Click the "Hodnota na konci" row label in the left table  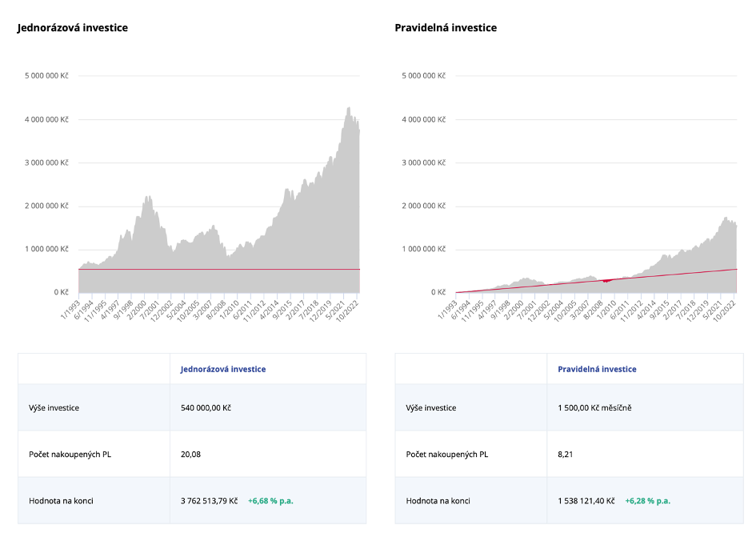click(62, 501)
